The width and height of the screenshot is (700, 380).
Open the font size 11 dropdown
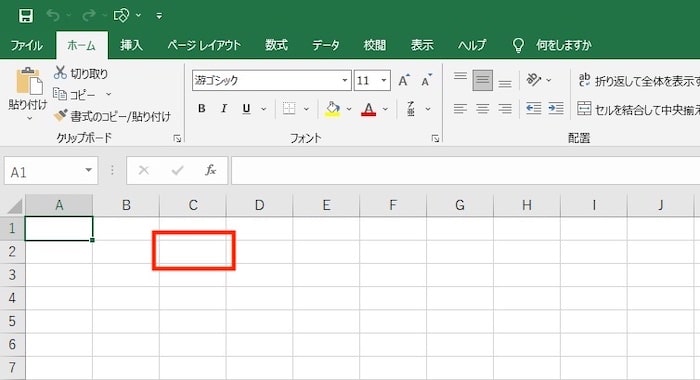pos(383,80)
